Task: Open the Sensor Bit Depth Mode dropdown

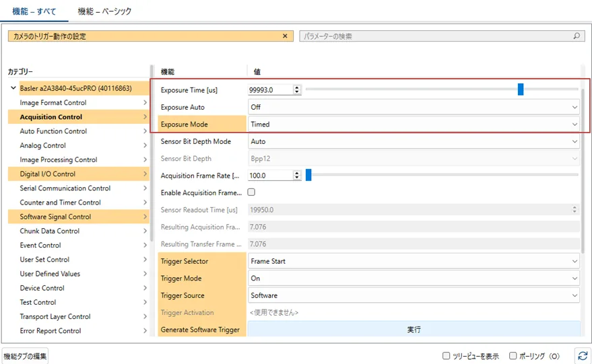Action: 414,141
